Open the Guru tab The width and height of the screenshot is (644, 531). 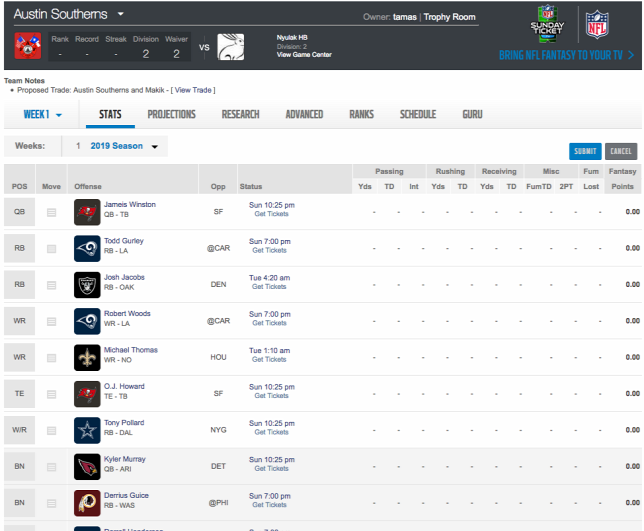[472, 114]
